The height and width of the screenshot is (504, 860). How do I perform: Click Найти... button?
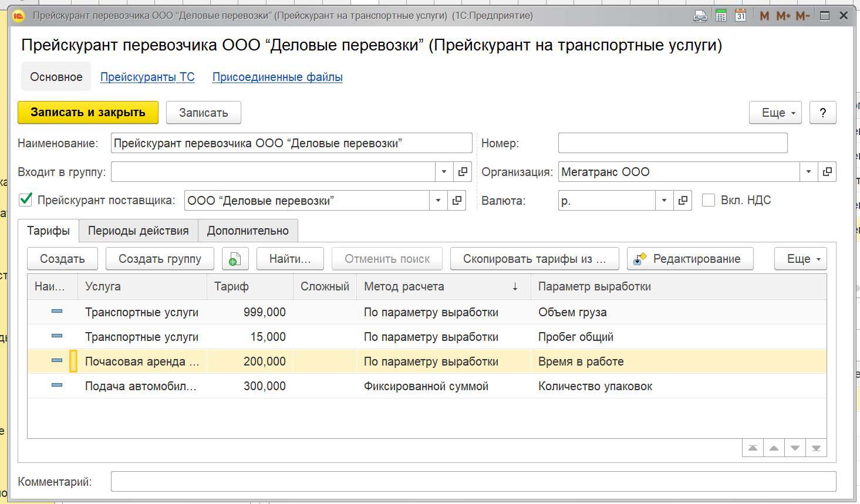click(x=290, y=259)
